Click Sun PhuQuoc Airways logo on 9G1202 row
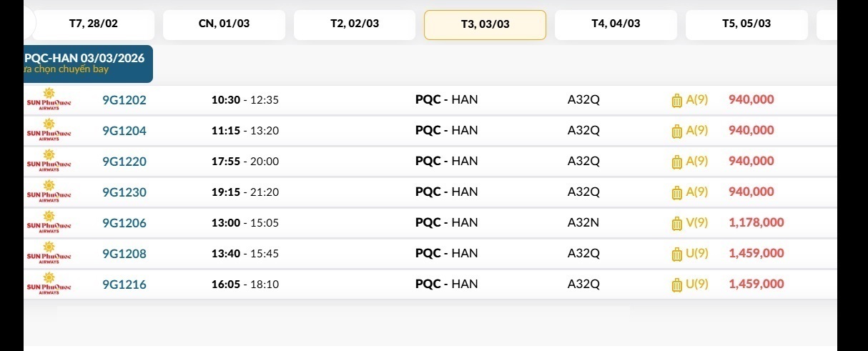Screen dimensions: 868x351 [x=49, y=100]
